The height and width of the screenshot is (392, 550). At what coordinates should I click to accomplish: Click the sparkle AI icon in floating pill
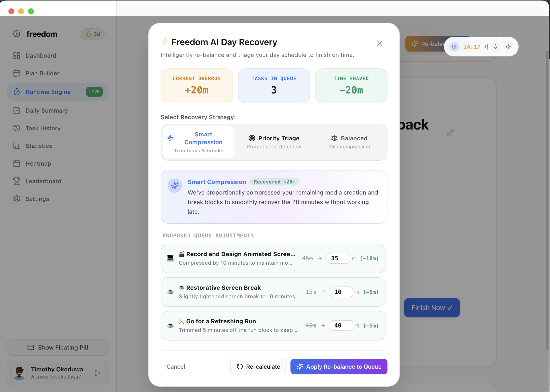coord(508,47)
